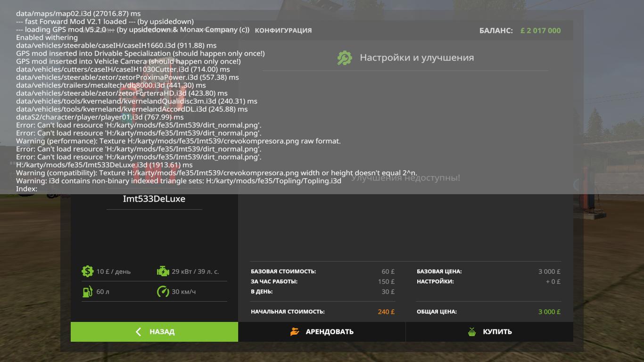This screenshot has height=362, width=644.
Task: Click the gear-wrench icon beside Настройки и улучшения
Action: click(345, 58)
